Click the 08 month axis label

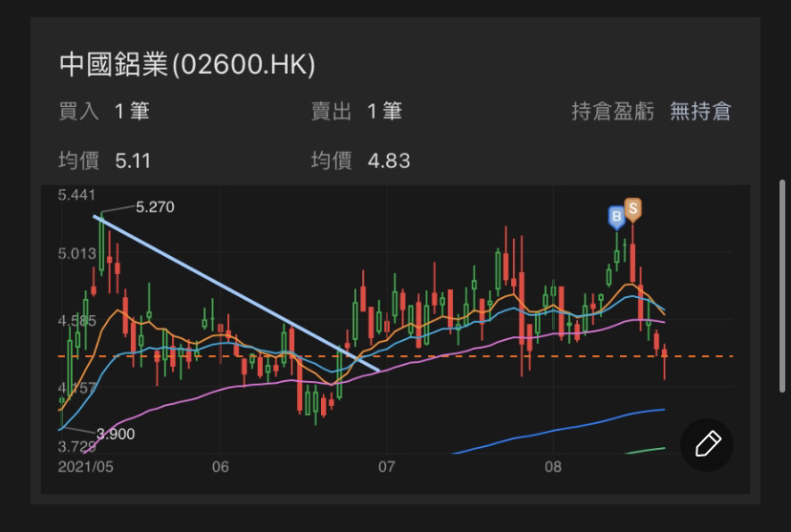pos(553,467)
